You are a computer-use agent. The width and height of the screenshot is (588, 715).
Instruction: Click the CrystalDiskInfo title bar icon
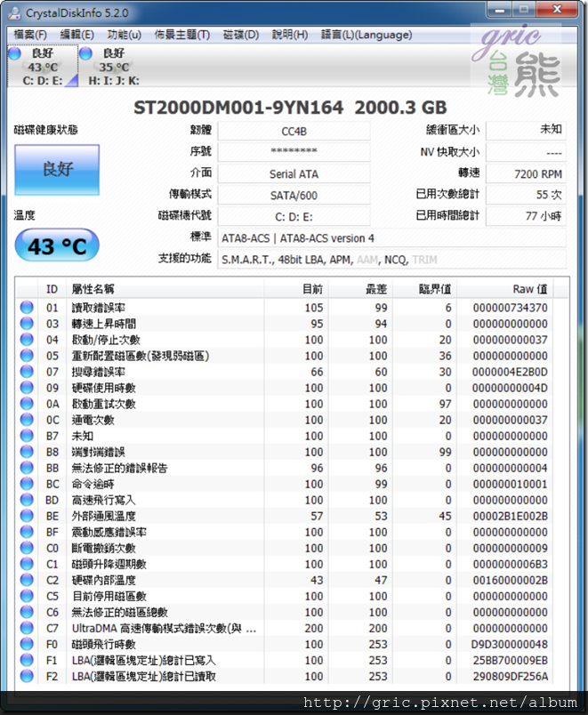(14, 12)
